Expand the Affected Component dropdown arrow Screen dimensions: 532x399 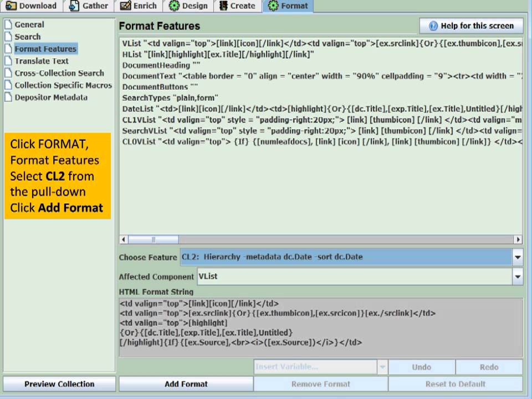(518, 277)
